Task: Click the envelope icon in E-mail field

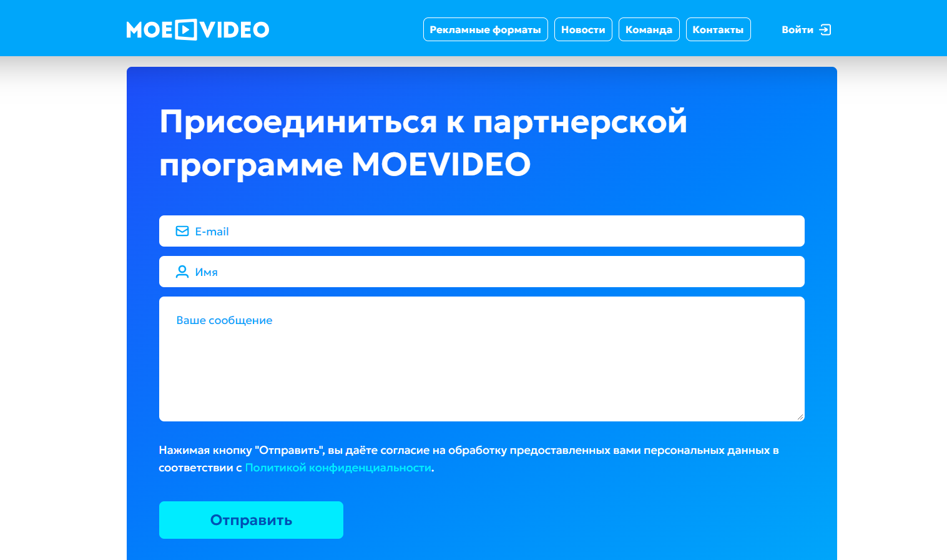Action: 182,231
